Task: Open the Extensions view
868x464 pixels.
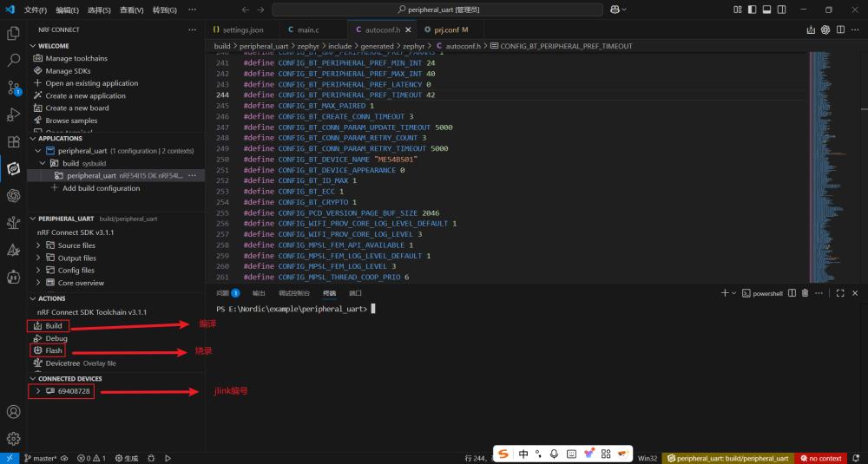Action: coord(13,141)
